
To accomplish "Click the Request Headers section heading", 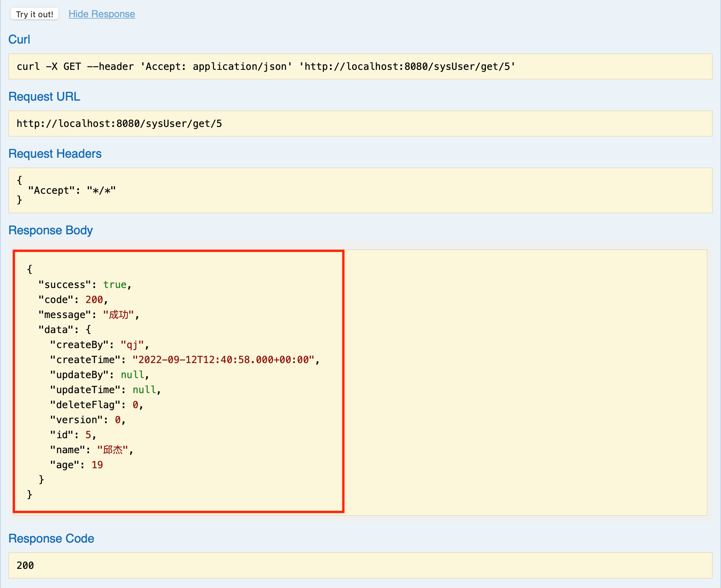I will tap(55, 154).
